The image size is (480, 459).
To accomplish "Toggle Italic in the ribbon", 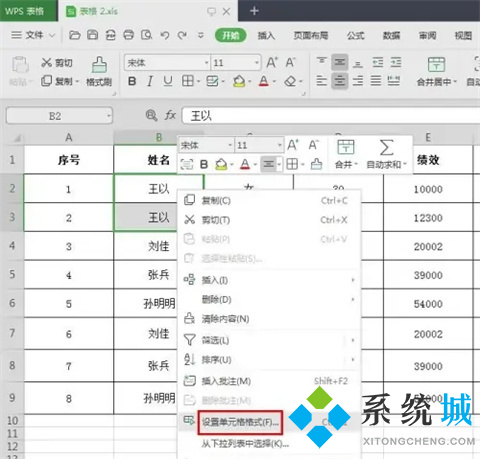I will point(150,81).
